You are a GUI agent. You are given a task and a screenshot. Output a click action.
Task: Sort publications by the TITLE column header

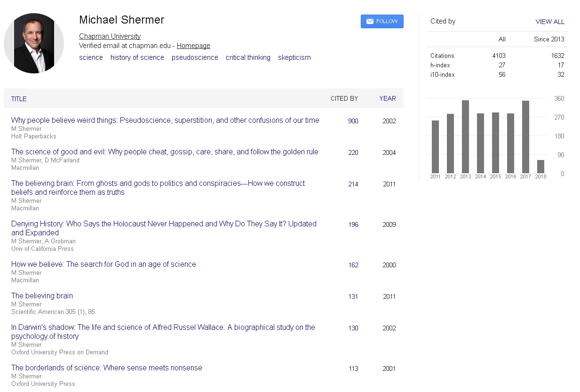(19, 99)
